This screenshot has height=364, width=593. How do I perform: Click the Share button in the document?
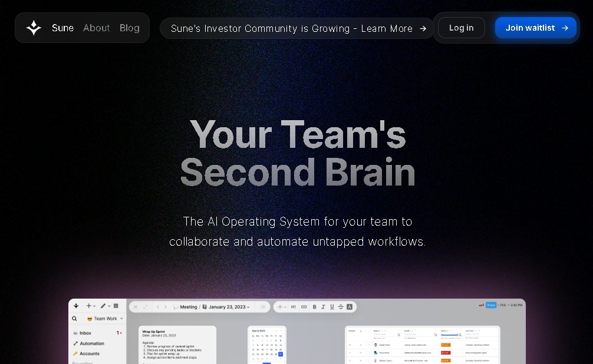(491, 305)
